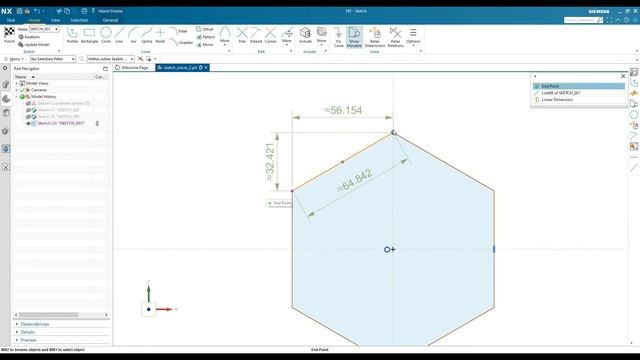
Task: Select Sketch (3) SKETCH_001 tree item
Action: tap(61, 123)
